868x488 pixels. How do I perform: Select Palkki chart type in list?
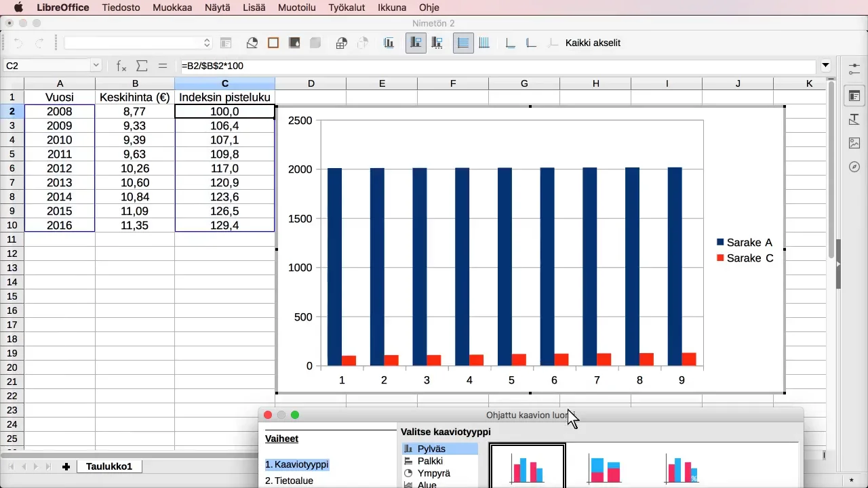tap(430, 462)
